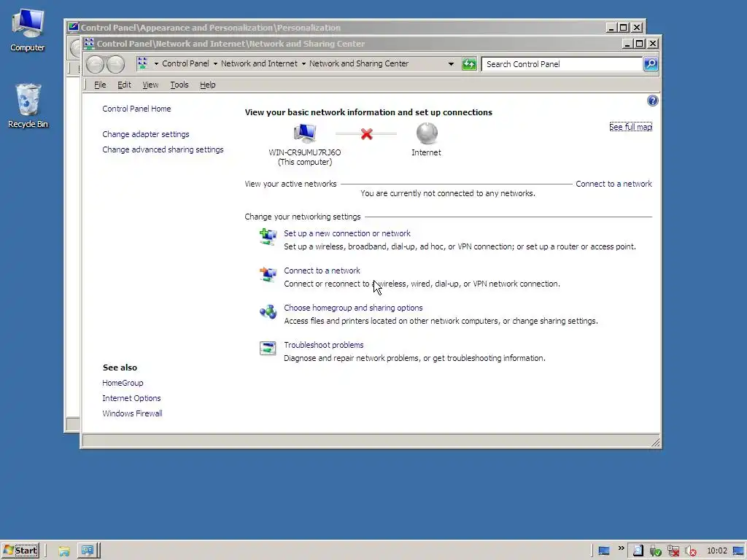Click the network disconnected tray icon

click(x=673, y=551)
